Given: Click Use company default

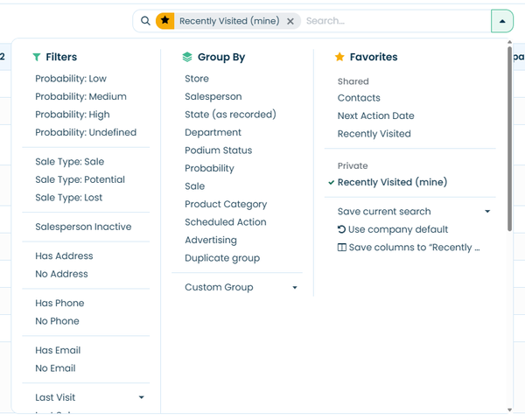Looking at the screenshot, I should [393, 229].
